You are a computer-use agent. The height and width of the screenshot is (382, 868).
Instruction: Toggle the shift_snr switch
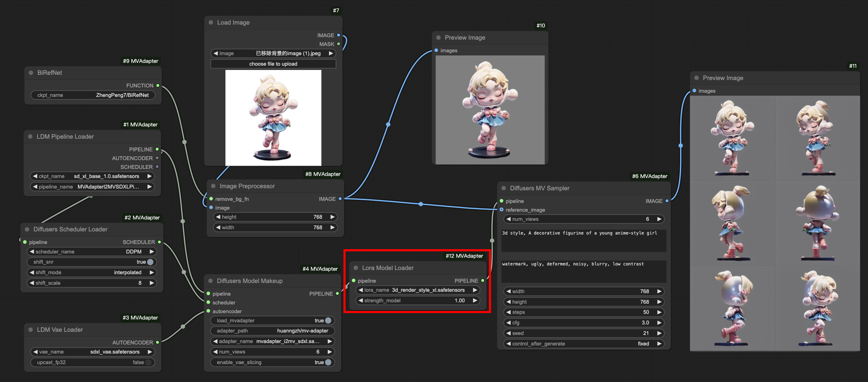pyautogui.click(x=150, y=262)
